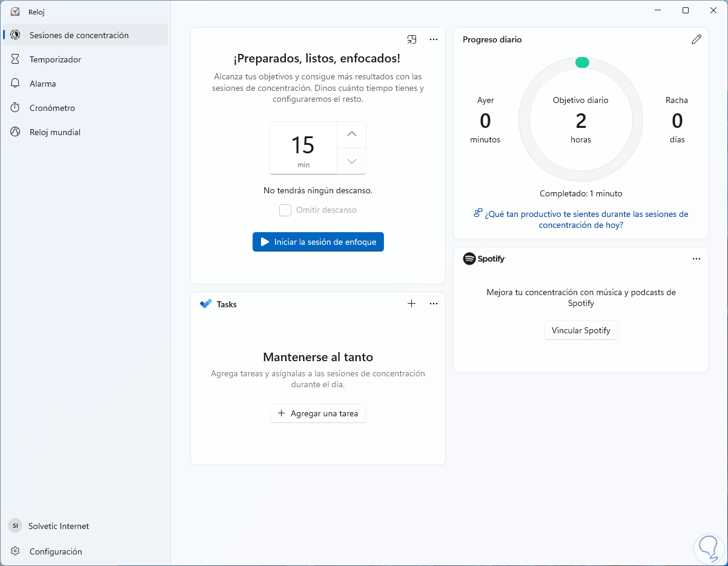Toggle the Omitir descanso checkbox
Viewport: 728px width, 566px height.
pyautogui.click(x=285, y=210)
